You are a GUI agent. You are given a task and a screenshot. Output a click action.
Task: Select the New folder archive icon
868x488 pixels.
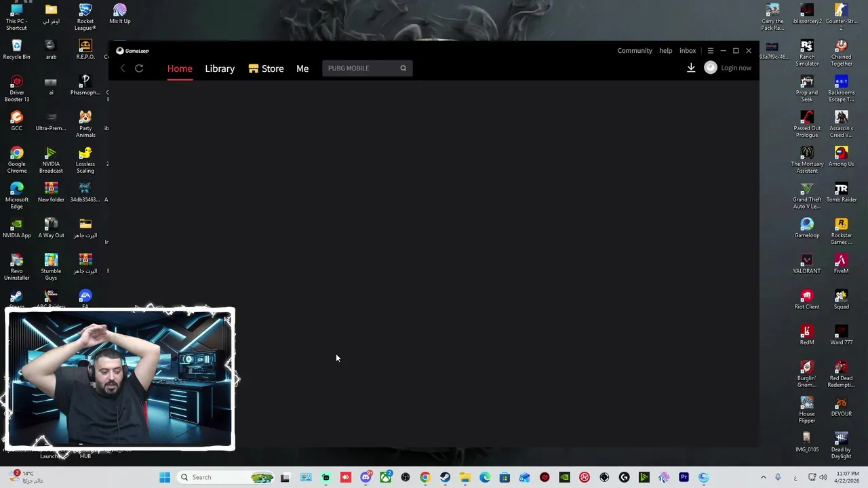pyautogui.click(x=51, y=192)
